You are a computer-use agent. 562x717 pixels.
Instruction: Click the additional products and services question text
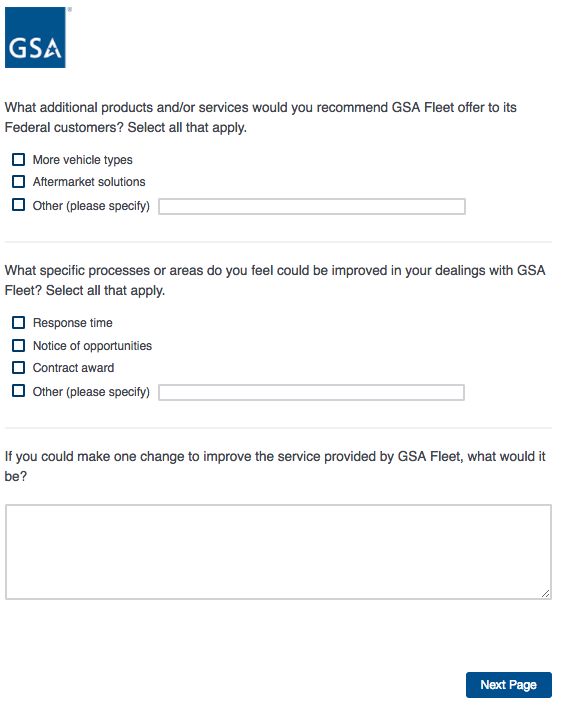(261, 117)
